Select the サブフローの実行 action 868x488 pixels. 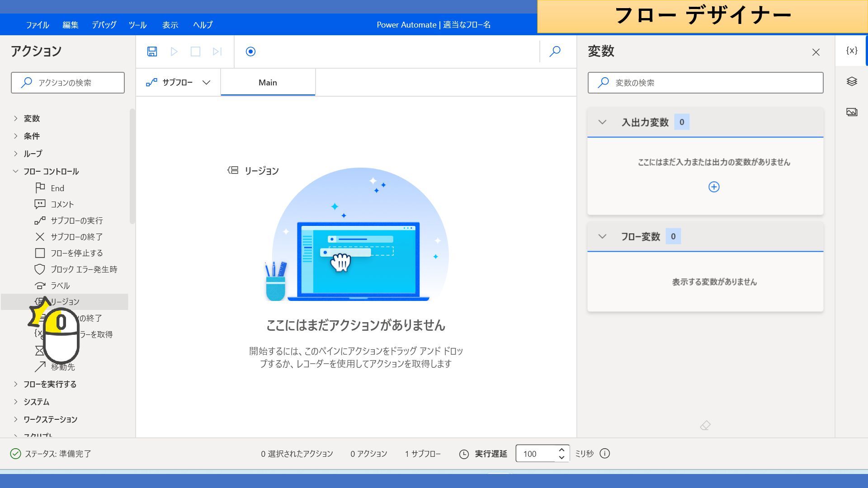[76, 221]
